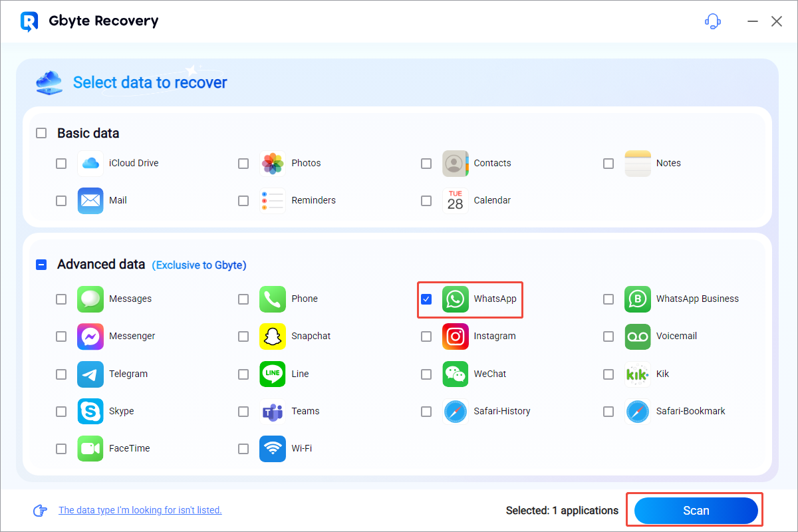The image size is (798, 532).
Task: Click the iCloud Drive icon
Action: click(90, 163)
